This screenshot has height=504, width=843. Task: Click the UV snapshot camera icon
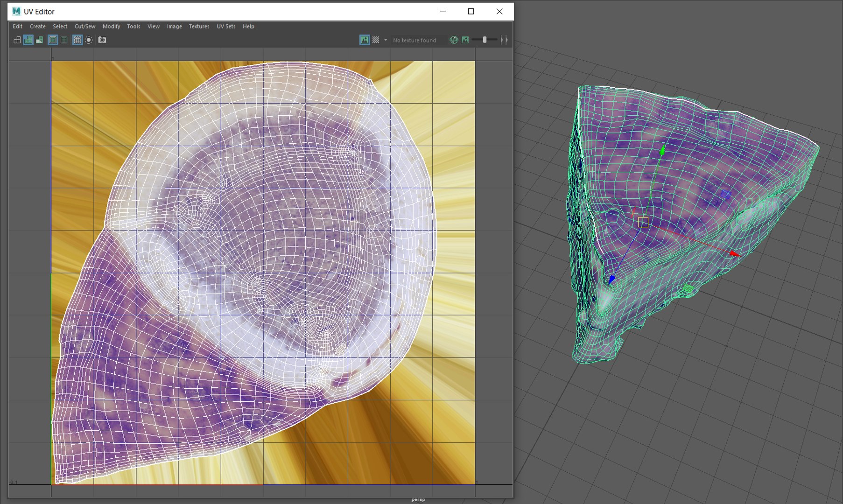102,40
